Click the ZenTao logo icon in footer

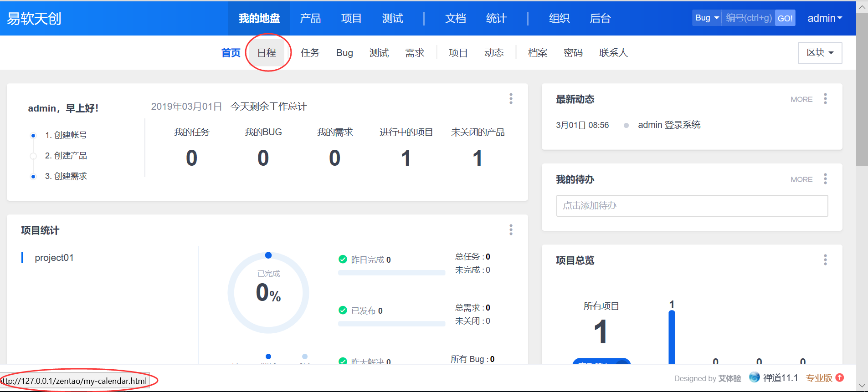[x=755, y=377]
